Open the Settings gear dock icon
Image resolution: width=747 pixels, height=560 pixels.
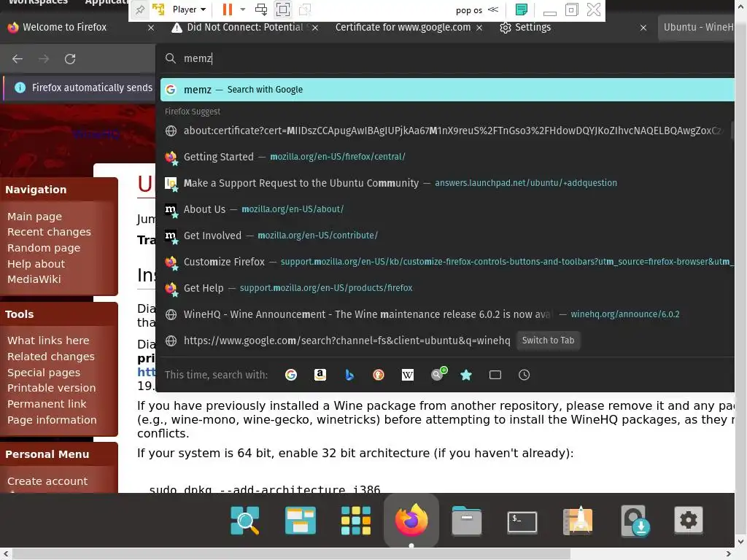point(689,520)
